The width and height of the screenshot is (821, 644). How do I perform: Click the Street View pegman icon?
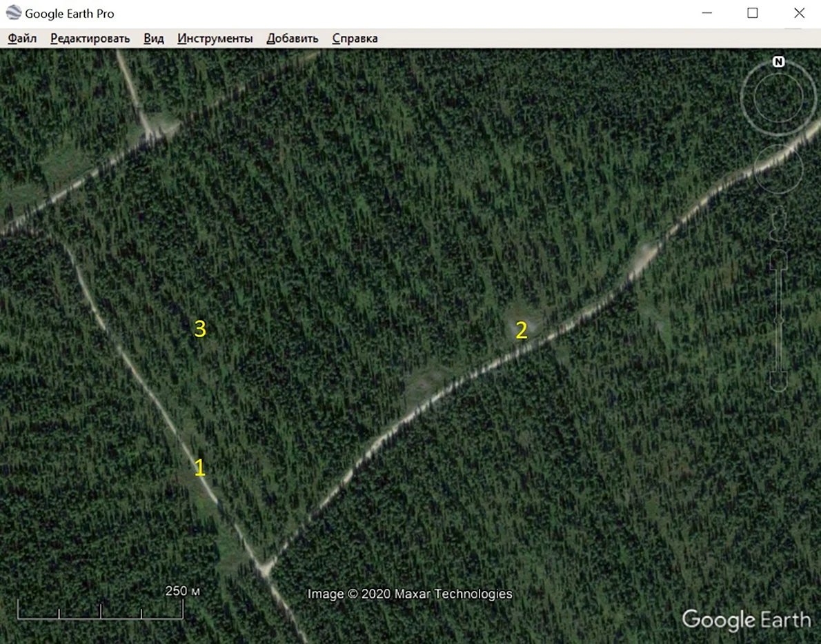tap(779, 223)
